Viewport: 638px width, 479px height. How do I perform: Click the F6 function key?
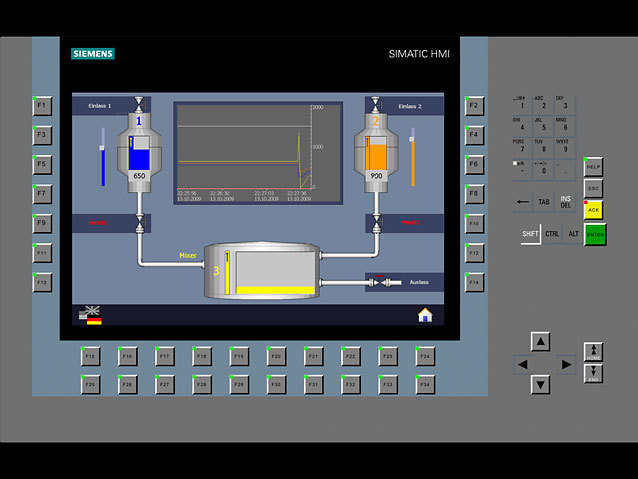click(x=474, y=164)
